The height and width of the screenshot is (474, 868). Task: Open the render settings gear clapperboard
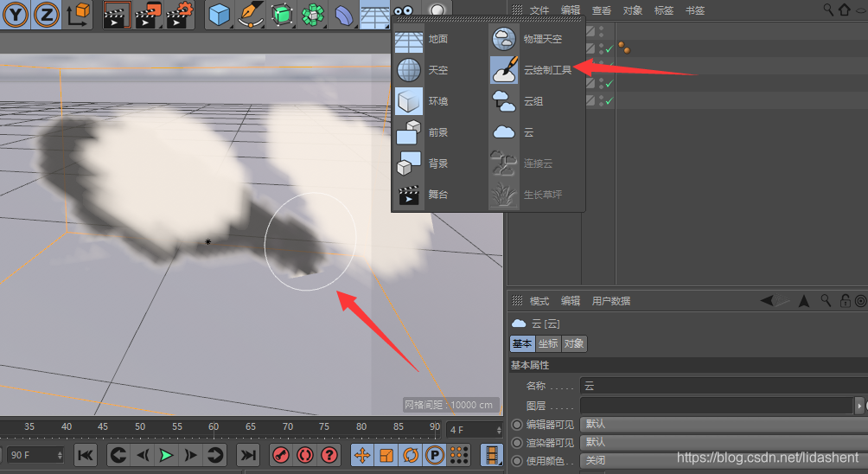[180, 15]
